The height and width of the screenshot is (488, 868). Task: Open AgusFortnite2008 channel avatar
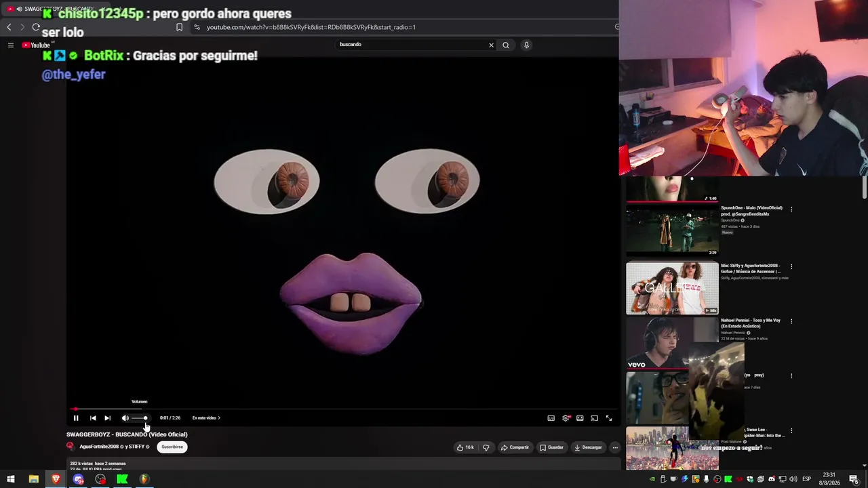(70, 447)
